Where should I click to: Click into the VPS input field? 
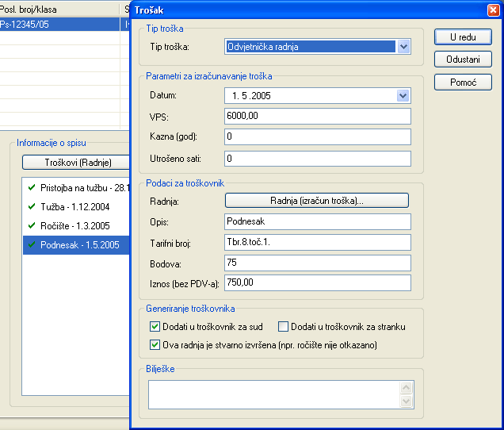coord(317,117)
